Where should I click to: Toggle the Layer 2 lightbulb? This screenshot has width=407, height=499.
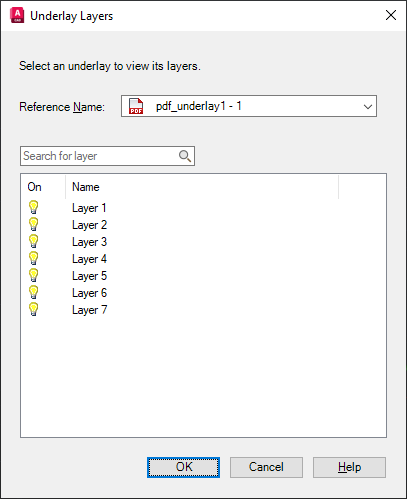pyautogui.click(x=34, y=224)
